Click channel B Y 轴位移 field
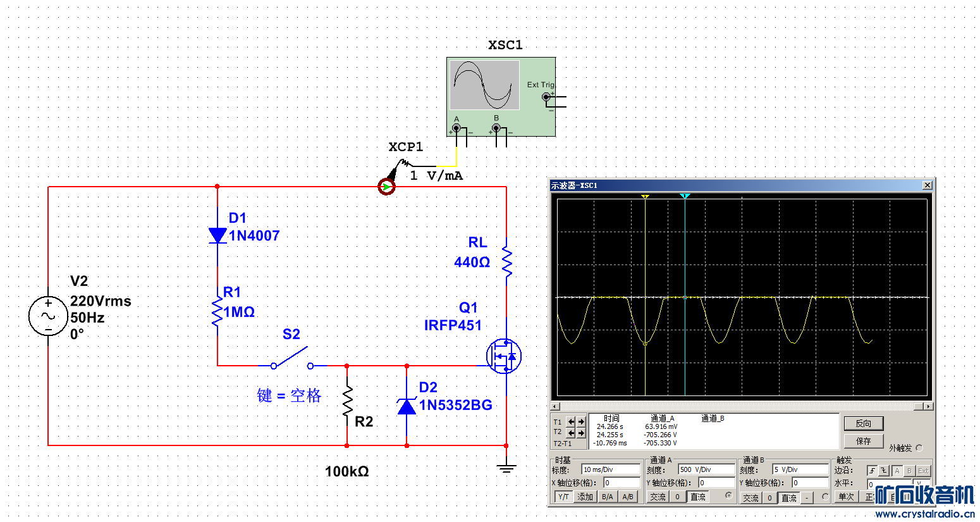980x522 pixels. tap(810, 483)
